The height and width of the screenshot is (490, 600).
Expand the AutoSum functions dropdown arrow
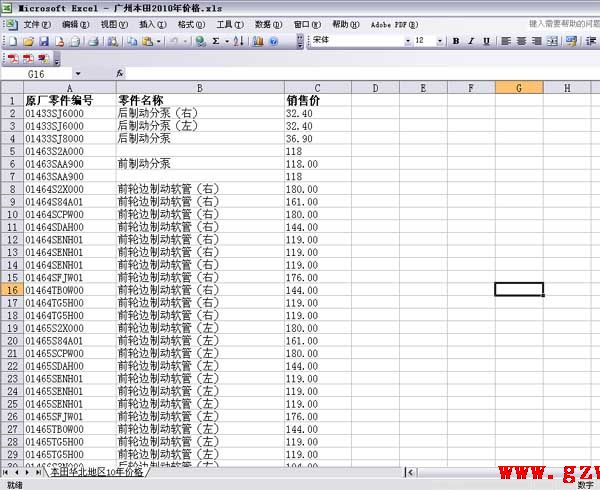(227, 41)
